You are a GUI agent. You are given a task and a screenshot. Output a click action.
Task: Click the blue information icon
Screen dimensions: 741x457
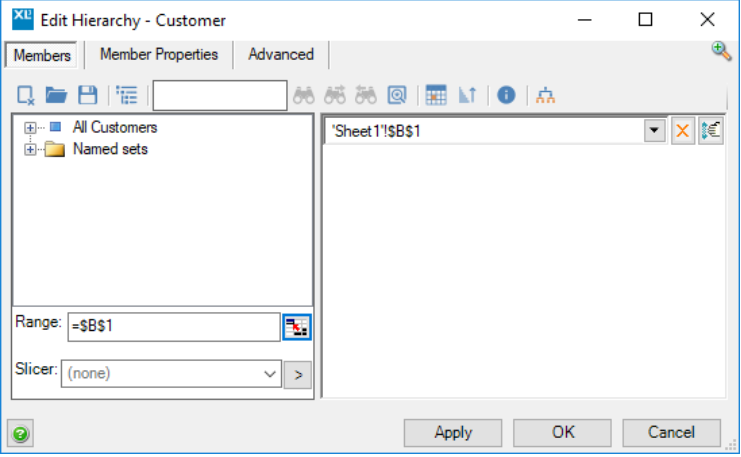tap(506, 95)
